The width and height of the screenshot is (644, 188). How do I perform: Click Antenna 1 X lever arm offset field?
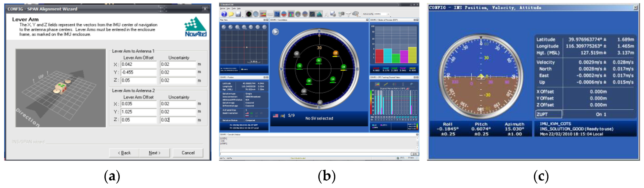point(138,64)
